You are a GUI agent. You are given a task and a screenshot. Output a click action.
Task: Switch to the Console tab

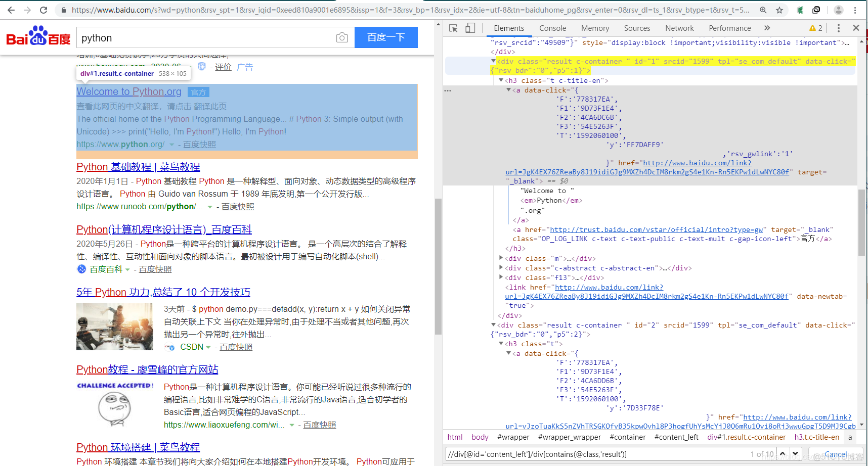(552, 28)
